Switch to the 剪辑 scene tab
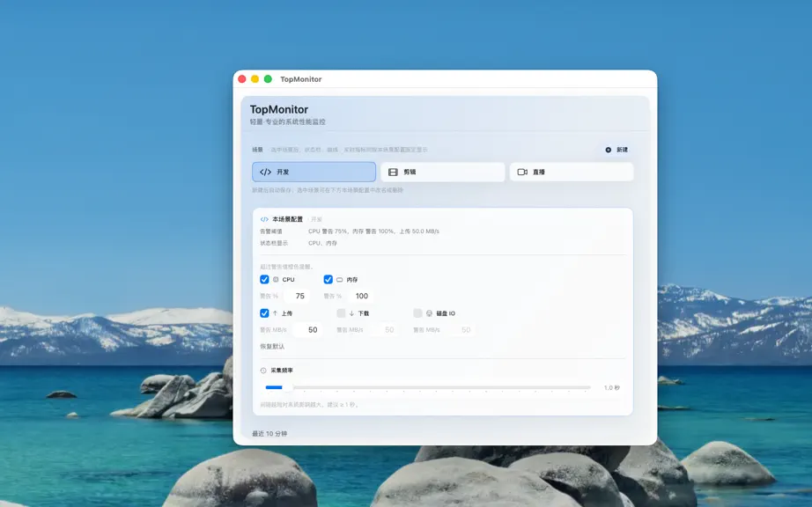This screenshot has width=812, height=507. [443, 172]
